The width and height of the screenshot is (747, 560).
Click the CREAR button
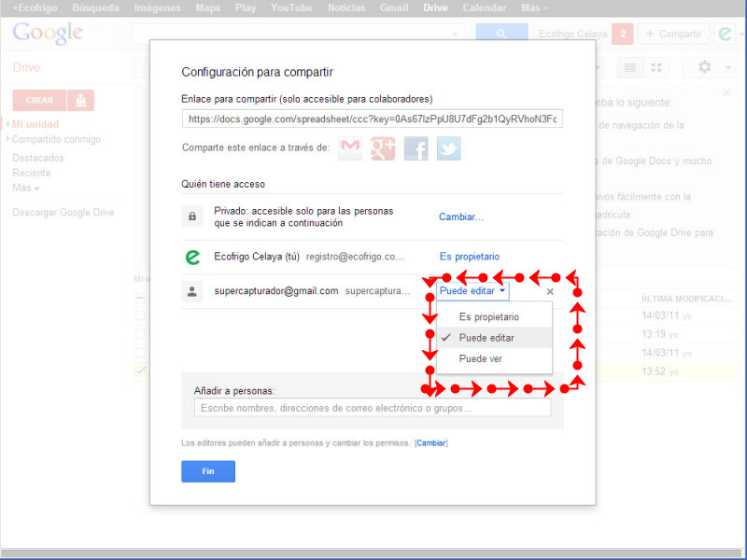pos(39,100)
